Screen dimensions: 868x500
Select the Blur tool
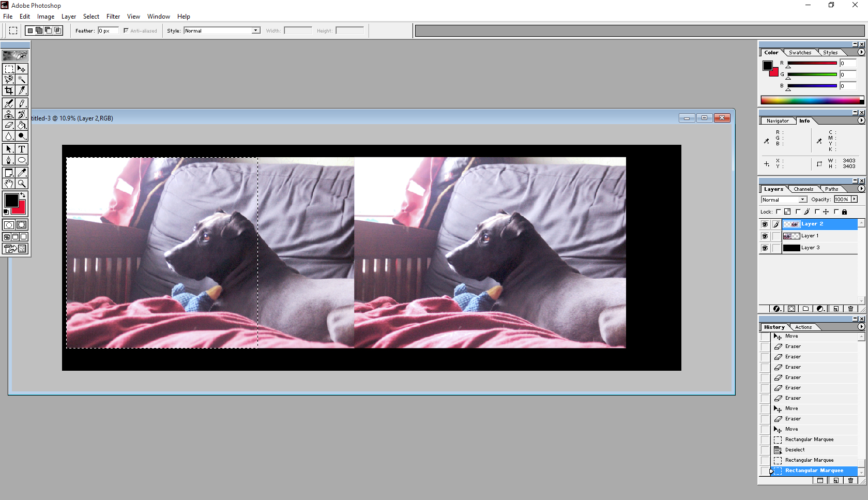point(9,136)
